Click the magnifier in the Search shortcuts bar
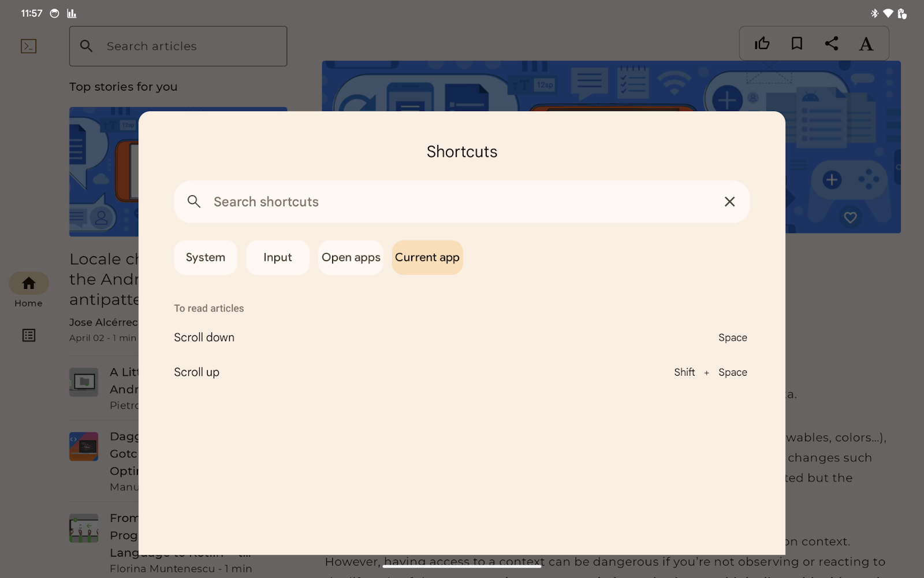 coord(194,202)
